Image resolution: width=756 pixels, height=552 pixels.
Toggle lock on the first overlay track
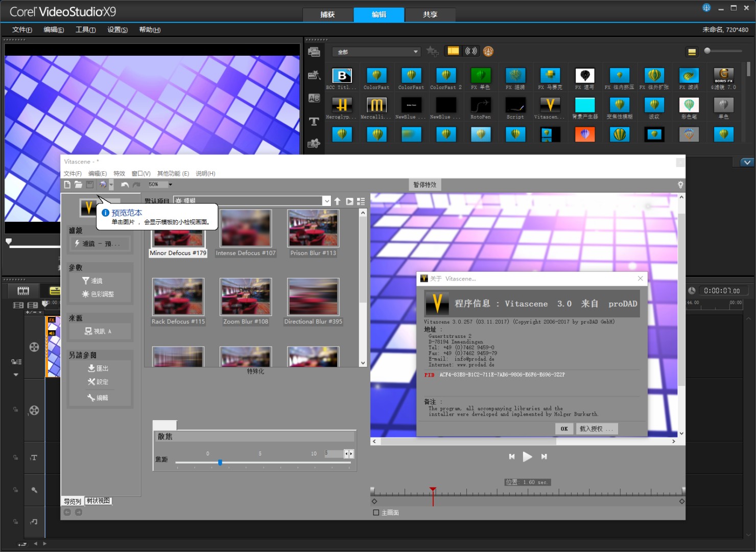(15, 410)
